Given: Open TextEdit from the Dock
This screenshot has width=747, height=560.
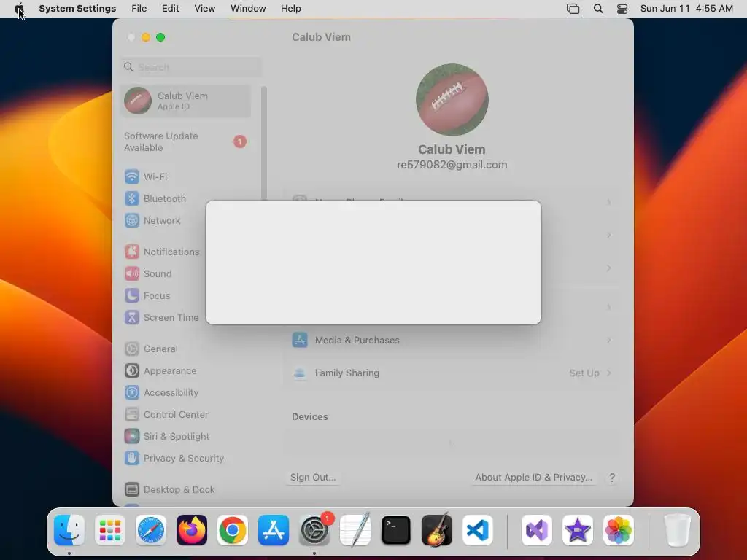Looking at the screenshot, I should pyautogui.click(x=355, y=530).
